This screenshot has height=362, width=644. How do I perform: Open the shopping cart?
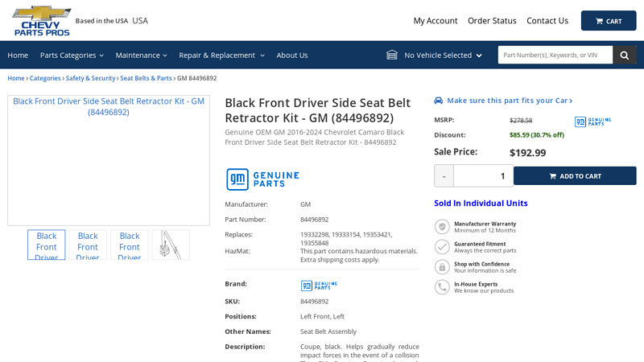609,21
